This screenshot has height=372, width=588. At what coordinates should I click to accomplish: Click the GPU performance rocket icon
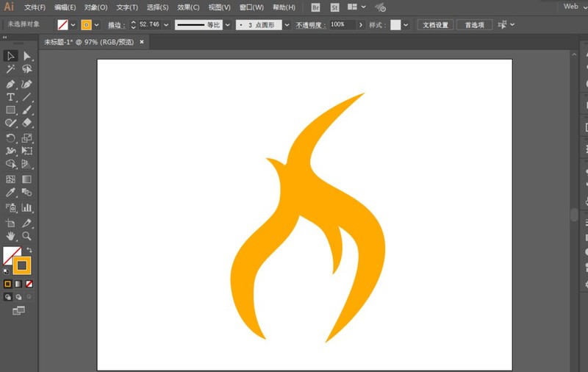pyautogui.click(x=380, y=7)
